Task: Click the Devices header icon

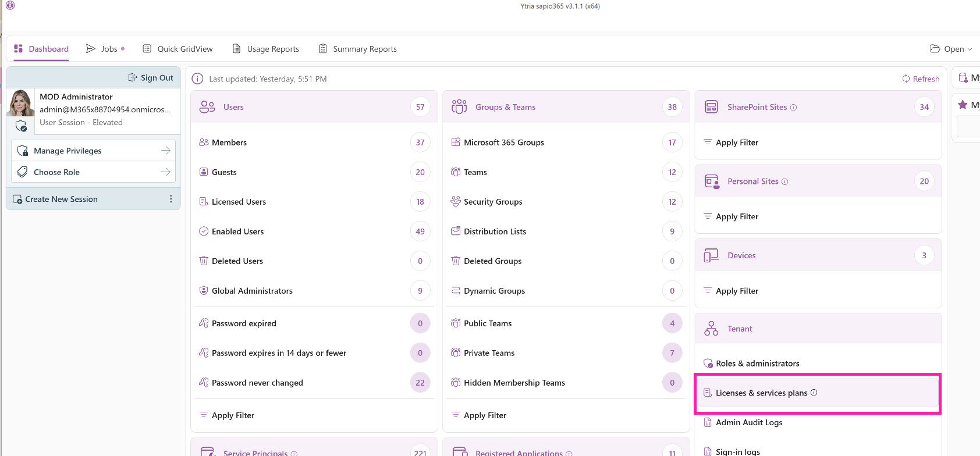Action: coord(711,255)
